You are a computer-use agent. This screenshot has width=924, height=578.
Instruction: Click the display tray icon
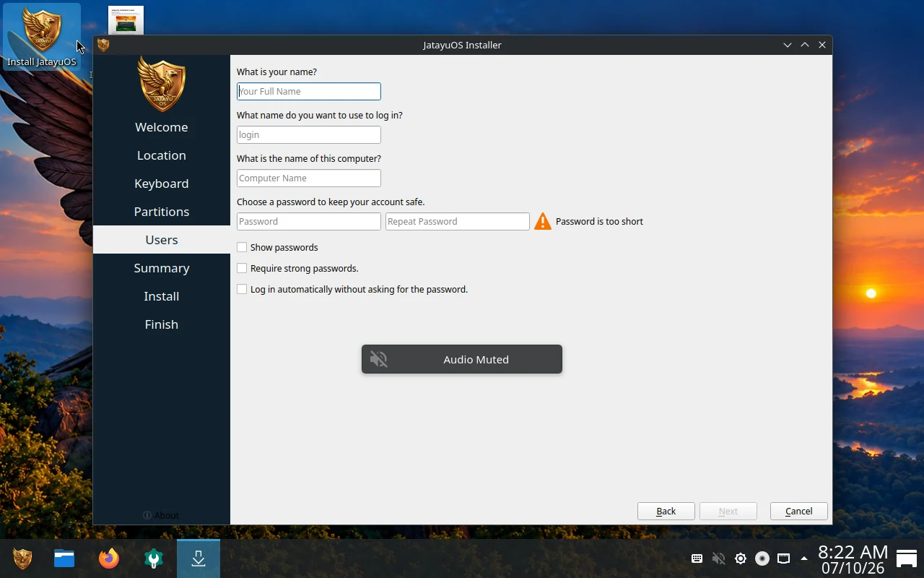(783, 558)
